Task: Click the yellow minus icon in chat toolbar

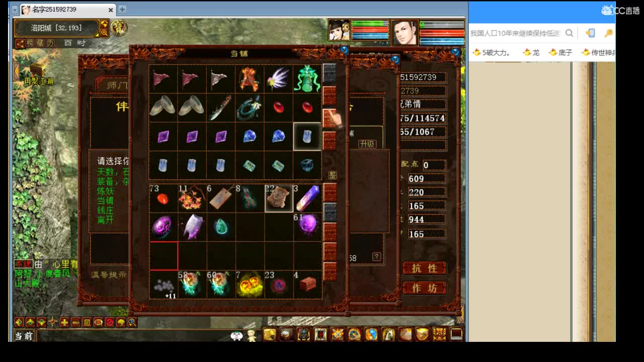Action: click(75, 322)
